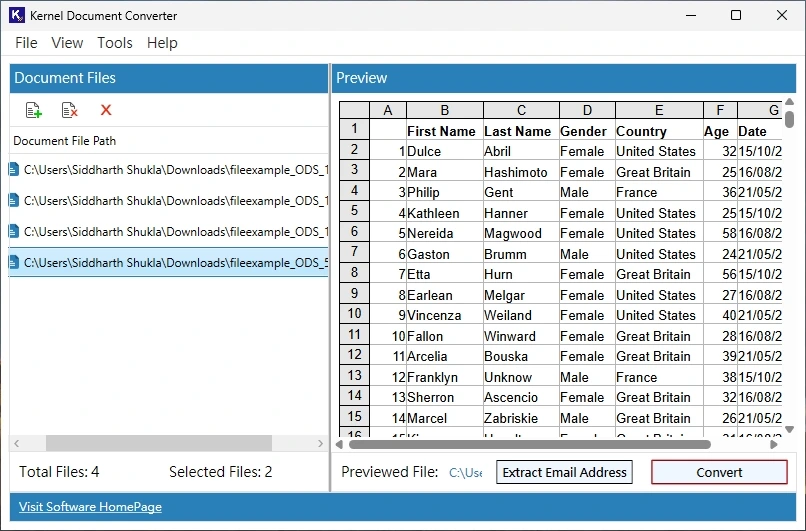Maximize the Kernel Document Converter window

[736, 15]
